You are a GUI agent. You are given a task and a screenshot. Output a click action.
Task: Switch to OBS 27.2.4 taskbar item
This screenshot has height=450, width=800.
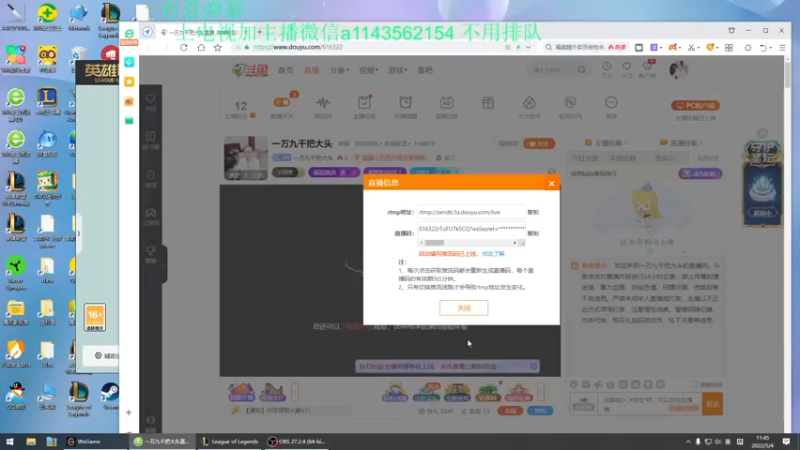297,442
